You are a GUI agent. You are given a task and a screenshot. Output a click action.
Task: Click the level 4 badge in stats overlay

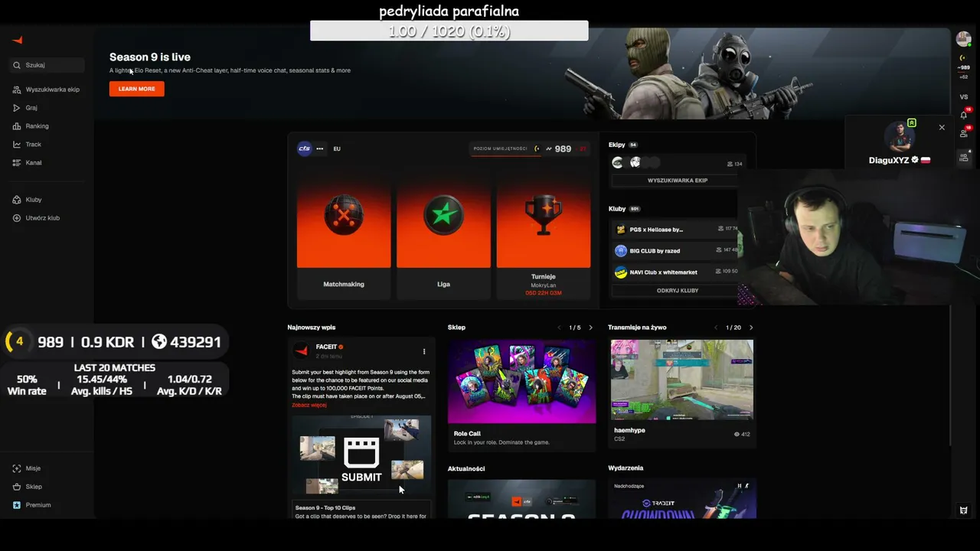(19, 342)
